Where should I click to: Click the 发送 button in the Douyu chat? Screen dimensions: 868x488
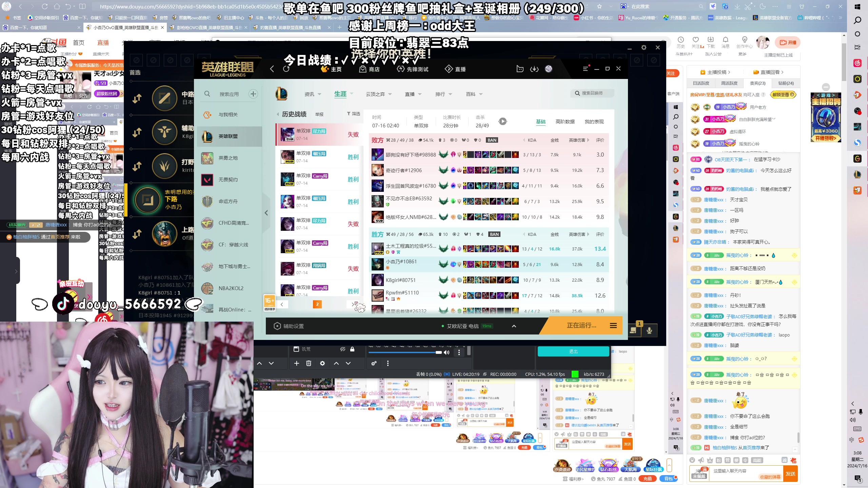[790, 473]
